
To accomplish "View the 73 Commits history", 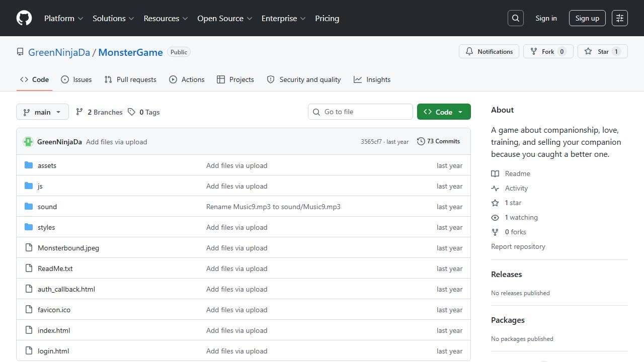I will coord(438,141).
